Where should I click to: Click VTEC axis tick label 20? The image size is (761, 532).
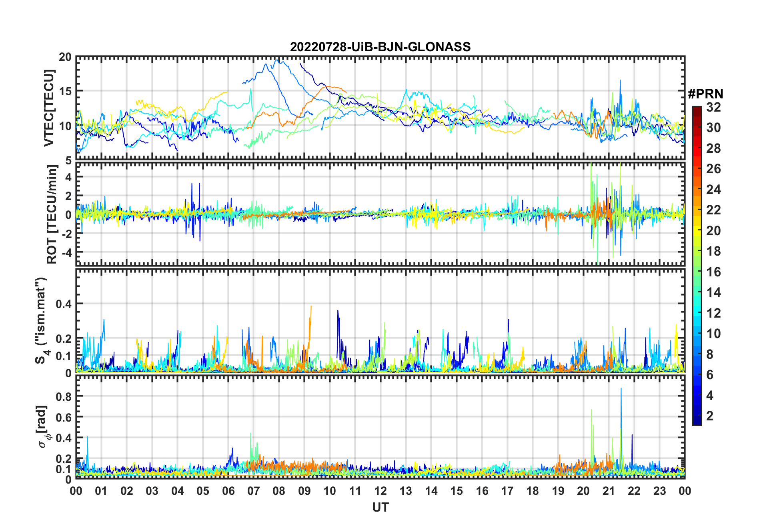[65, 57]
